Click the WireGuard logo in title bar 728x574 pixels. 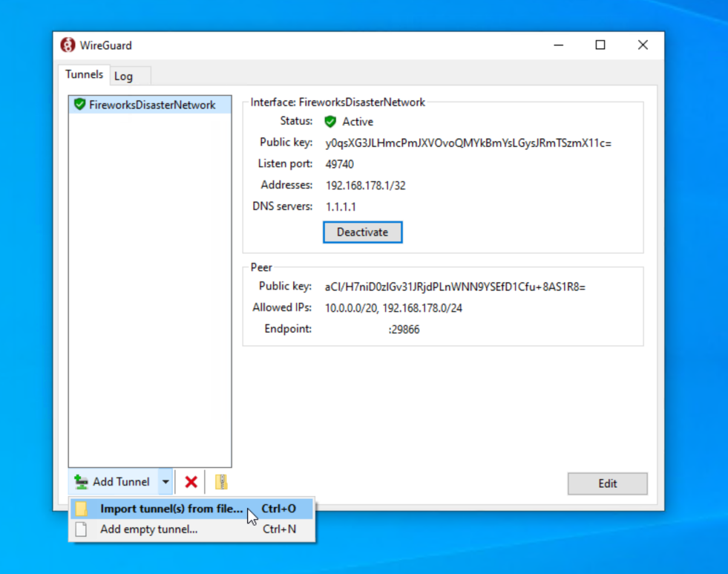68,45
